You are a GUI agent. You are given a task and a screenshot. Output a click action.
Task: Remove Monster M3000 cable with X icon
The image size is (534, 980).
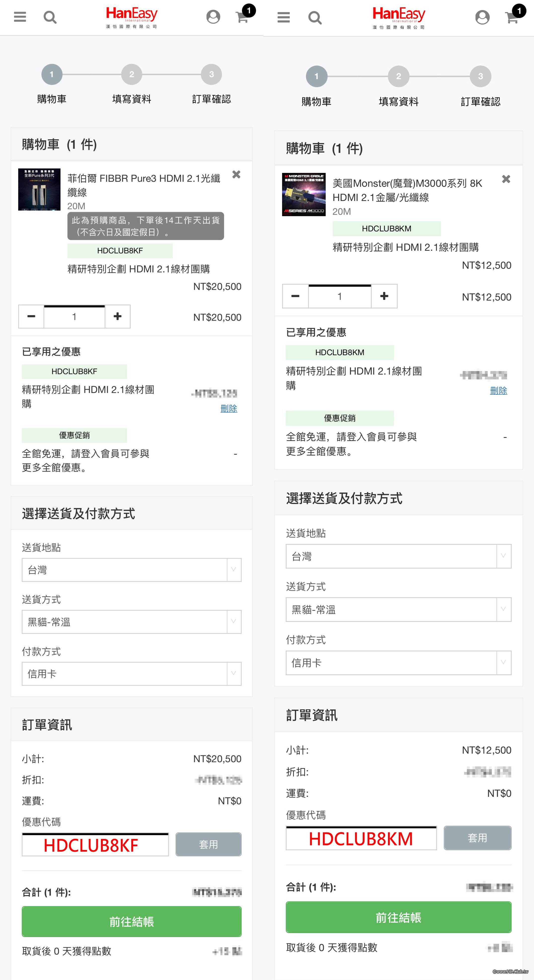point(506,179)
